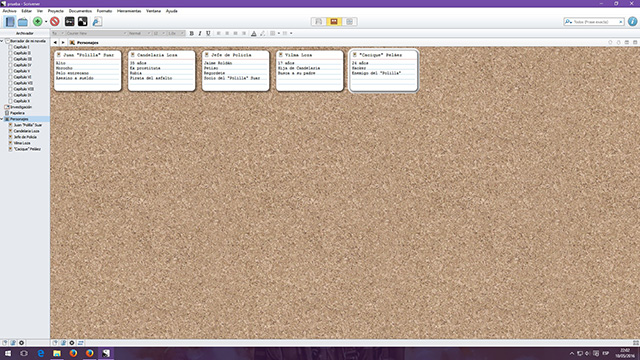The width and height of the screenshot is (640, 360).
Task: Toggle the Binder (Archivador) toolbar icon
Action: (10, 22)
